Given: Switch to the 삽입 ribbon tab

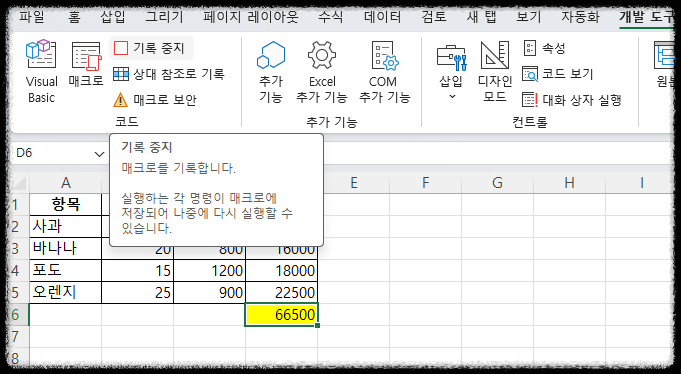Looking at the screenshot, I should [113, 17].
